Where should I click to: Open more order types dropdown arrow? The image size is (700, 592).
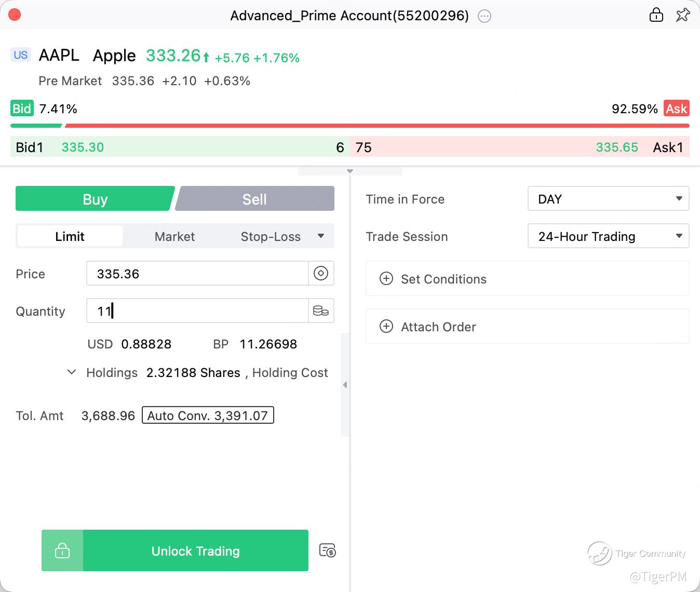tap(321, 236)
